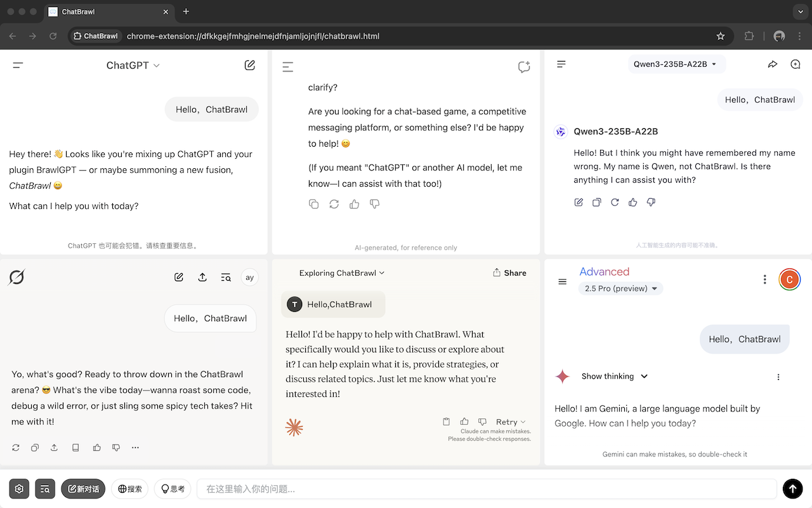Open Qwen3-235B-A22B model selector
Viewport: 812px width, 508px height.
(675, 64)
